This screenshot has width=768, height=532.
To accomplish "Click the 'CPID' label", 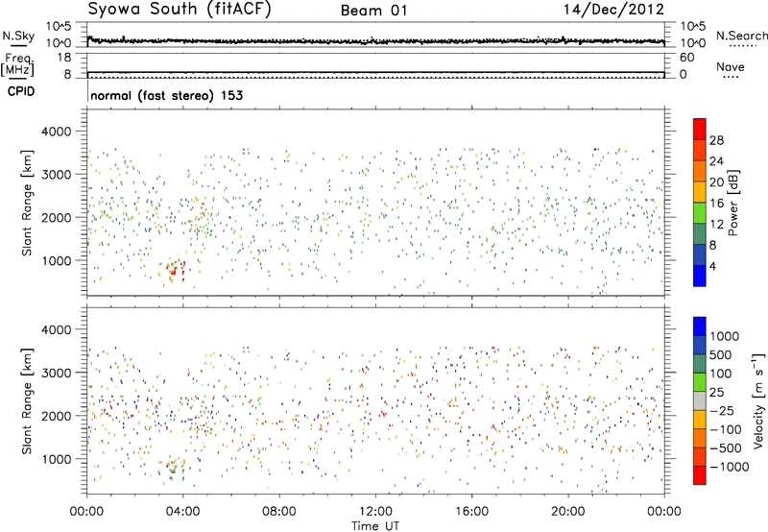I will pos(21,91).
